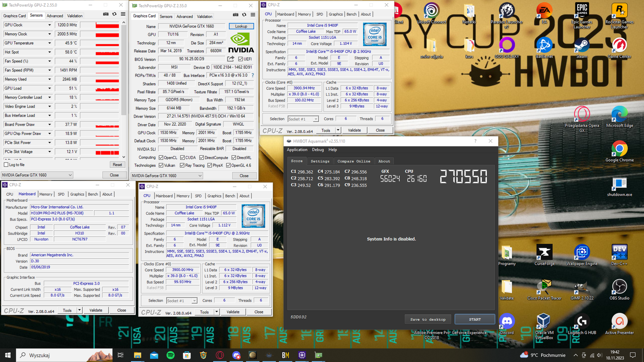Open Epic Games Launcher desktop icon
This screenshot has height=362, width=644.
tap(582, 15)
